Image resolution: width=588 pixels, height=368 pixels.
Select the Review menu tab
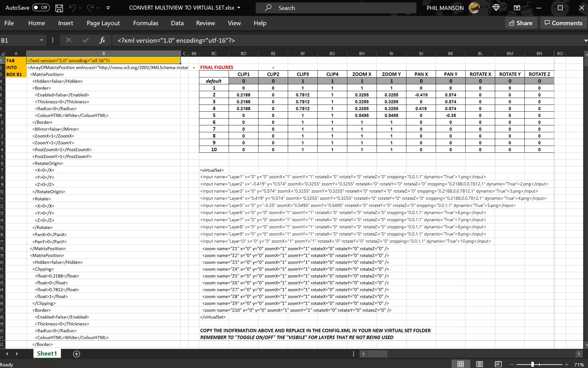[205, 23]
